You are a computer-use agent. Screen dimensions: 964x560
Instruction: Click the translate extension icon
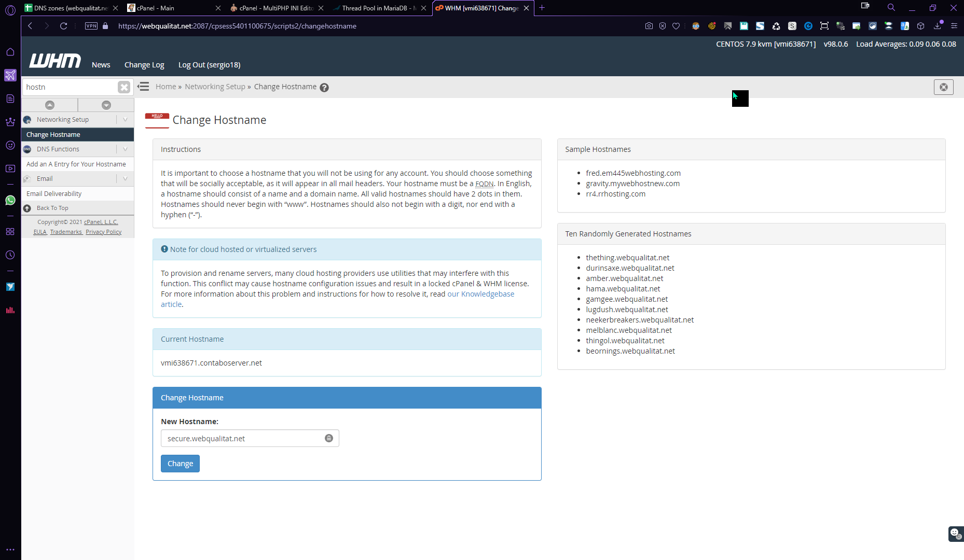point(905,26)
